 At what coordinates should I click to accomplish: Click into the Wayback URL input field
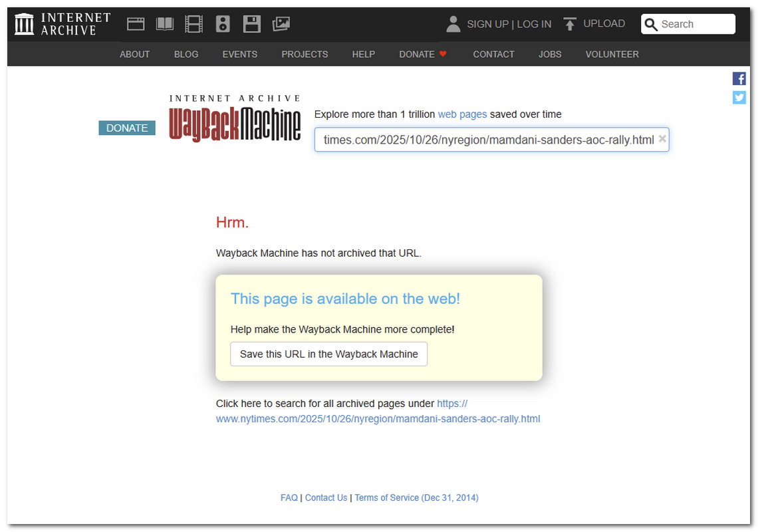coord(491,140)
